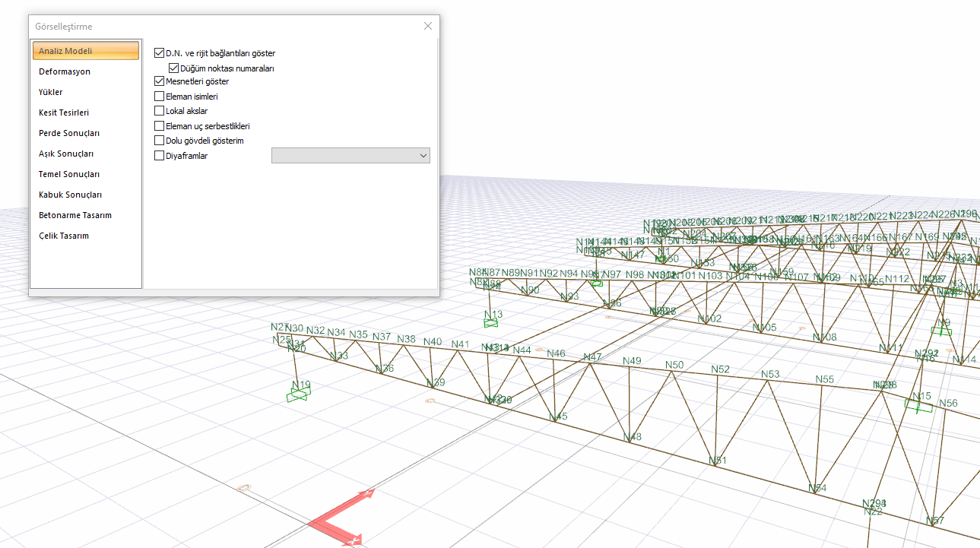Click node label N37 on truss

pyautogui.click(x=382, y=337)
